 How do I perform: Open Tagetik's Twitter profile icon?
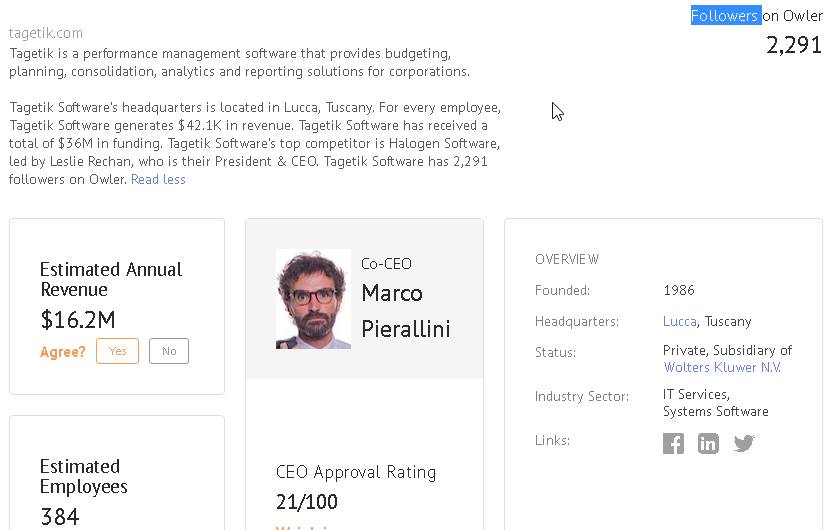[743, 443]
